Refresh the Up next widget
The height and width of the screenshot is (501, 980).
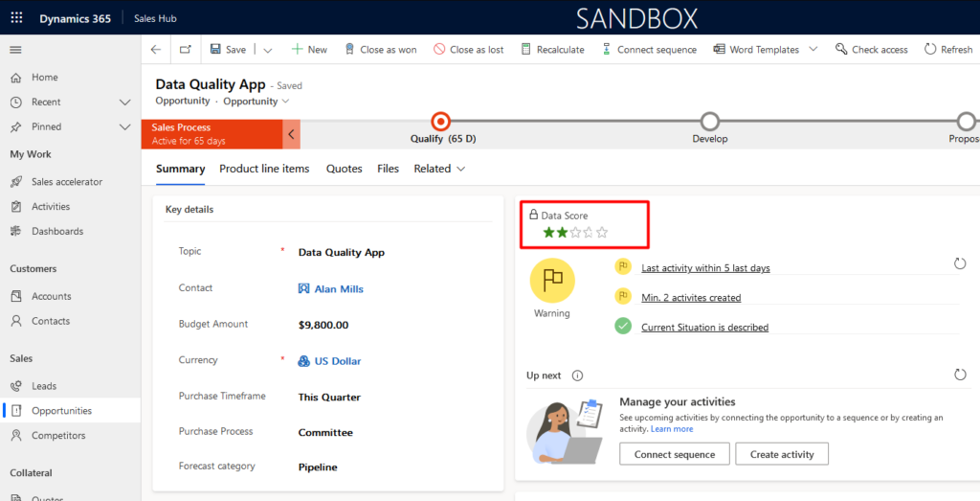(961, 375)
